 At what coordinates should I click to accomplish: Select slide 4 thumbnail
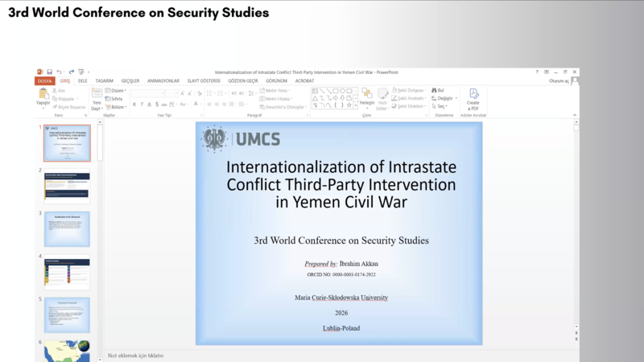67,272
